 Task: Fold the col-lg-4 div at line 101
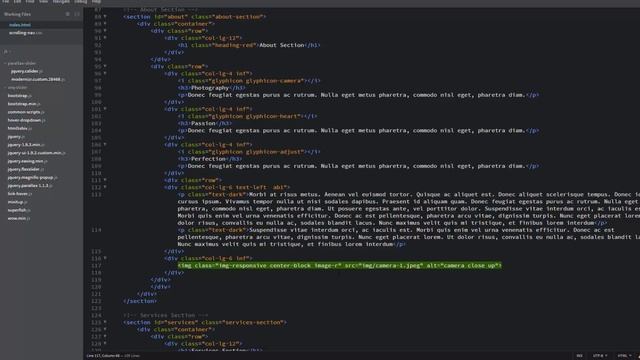pyautogui.click(x=105, y=109)
